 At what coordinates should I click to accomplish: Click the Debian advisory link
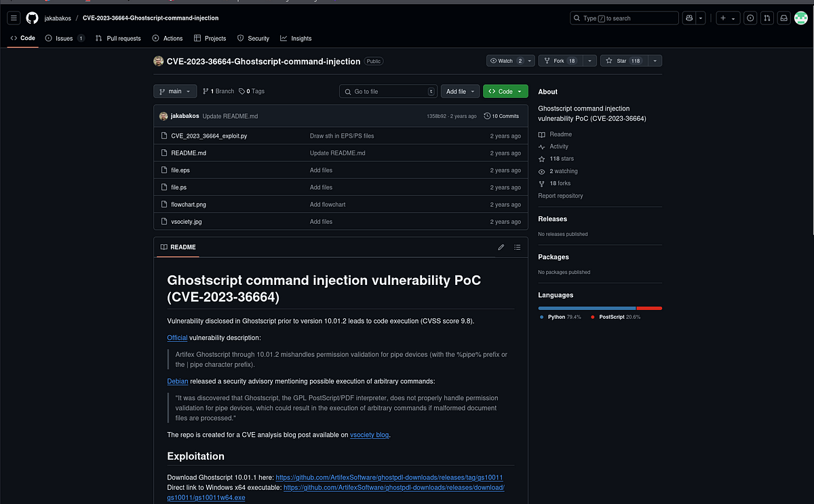[x=178, y=381]
